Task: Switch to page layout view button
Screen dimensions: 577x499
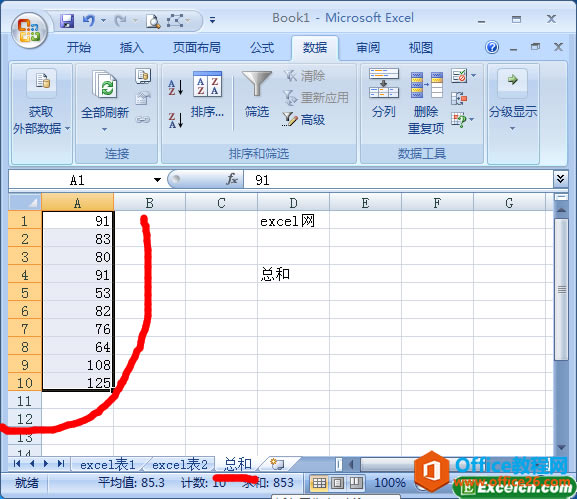Action: (x=338, y=482)
